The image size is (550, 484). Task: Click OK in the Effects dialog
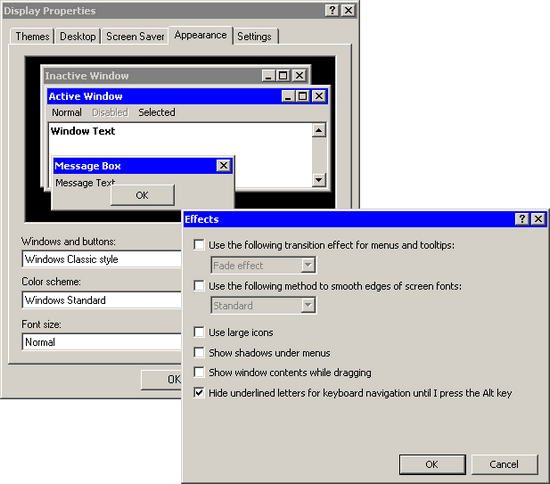pyautogui.click(x=432, y=464)
